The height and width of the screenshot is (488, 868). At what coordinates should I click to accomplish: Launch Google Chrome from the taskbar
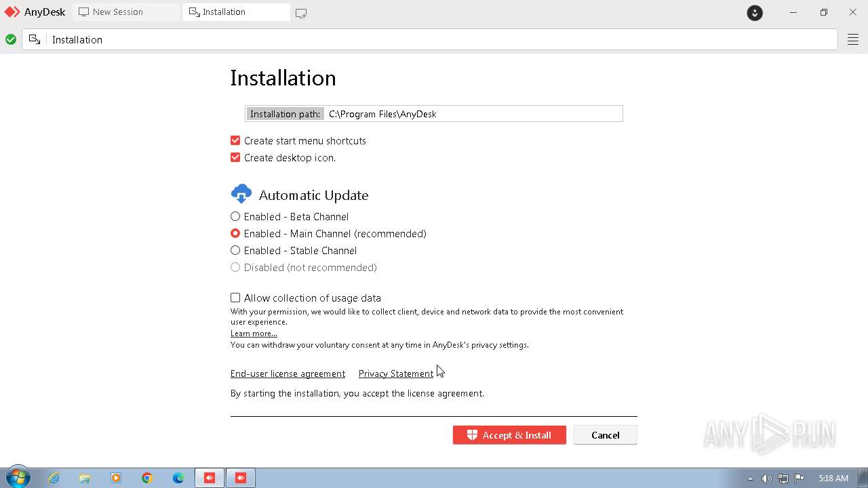(x=147, y=478)
